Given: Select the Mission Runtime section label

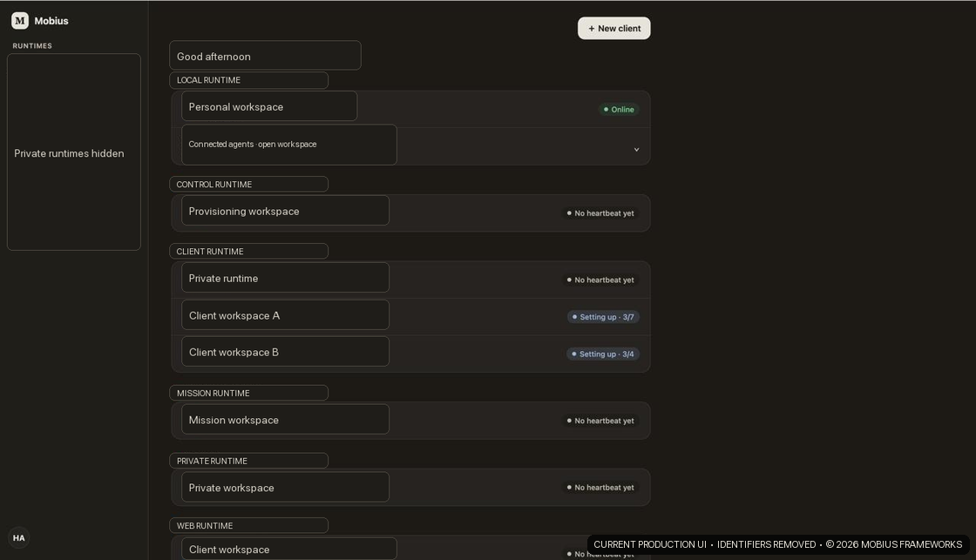Looking at the screenshot, I should [248, 394].
